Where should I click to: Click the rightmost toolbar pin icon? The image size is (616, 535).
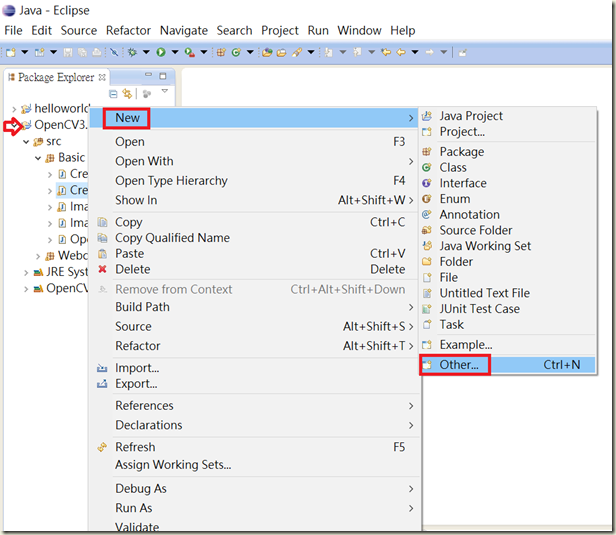coord(462,52)
